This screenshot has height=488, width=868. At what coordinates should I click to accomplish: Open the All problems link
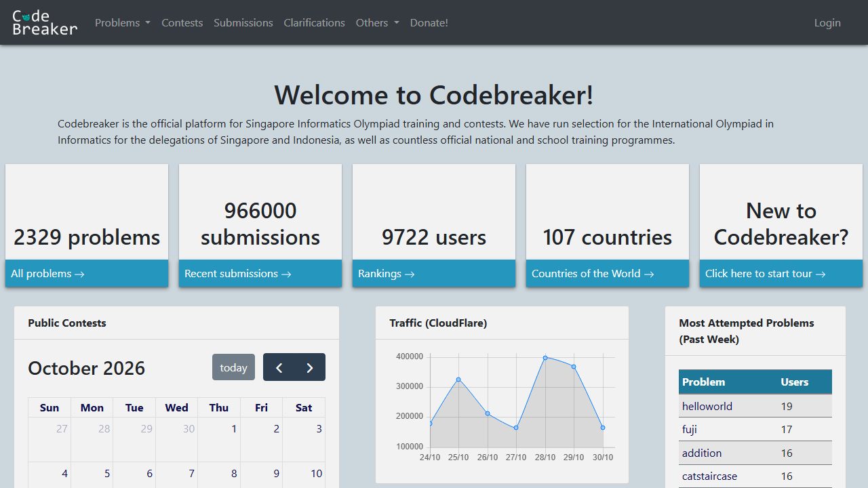[x=47, y=274]
